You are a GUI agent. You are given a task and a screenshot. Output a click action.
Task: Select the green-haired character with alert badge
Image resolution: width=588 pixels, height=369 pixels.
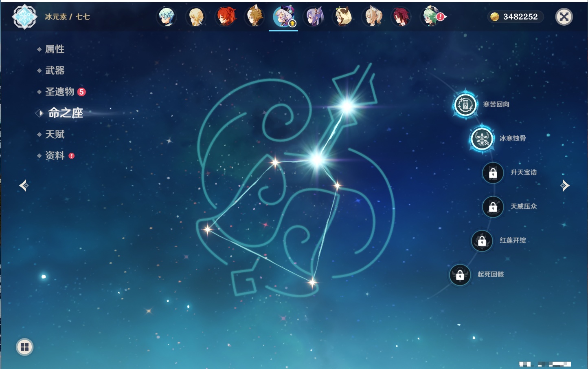pyautogui.click(x=431, y=17)
